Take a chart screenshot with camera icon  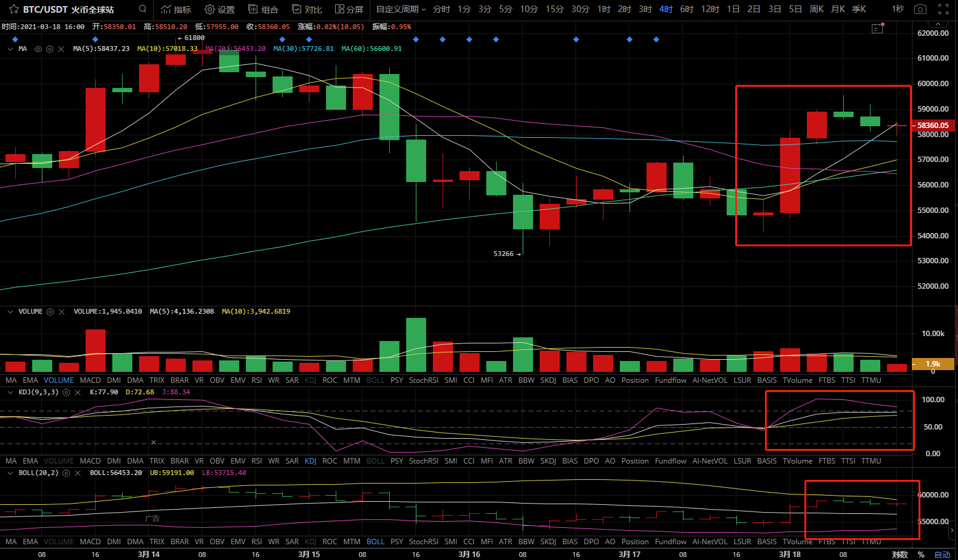pyautogui.click(x=920, y=9)
